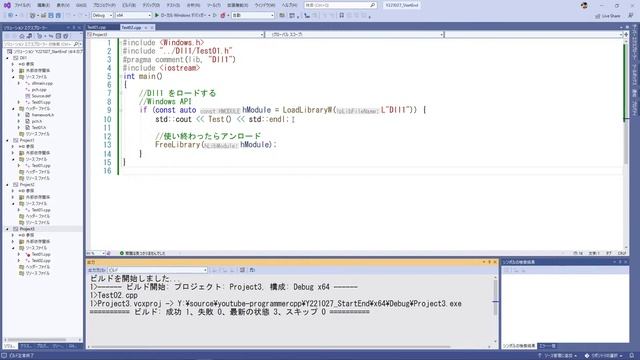Image resolution: width=640 pixels, height=360 pixels.
Task: Click the red Hot Reload flame icon
Action: point(222,16)
